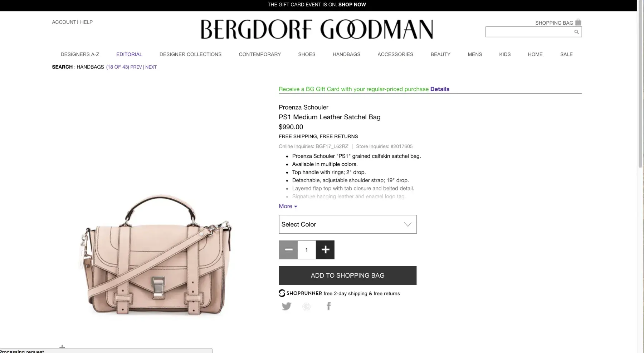This screenshot has height=353, width=644.
Task: Expand More product details
Action: tap(288, 206)
